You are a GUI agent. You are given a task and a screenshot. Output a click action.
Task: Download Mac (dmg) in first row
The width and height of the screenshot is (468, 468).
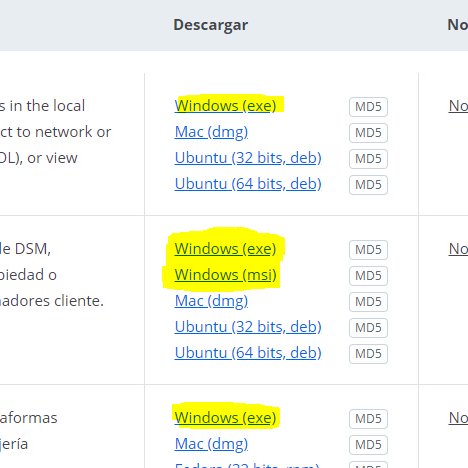click(x=211, y=132)
